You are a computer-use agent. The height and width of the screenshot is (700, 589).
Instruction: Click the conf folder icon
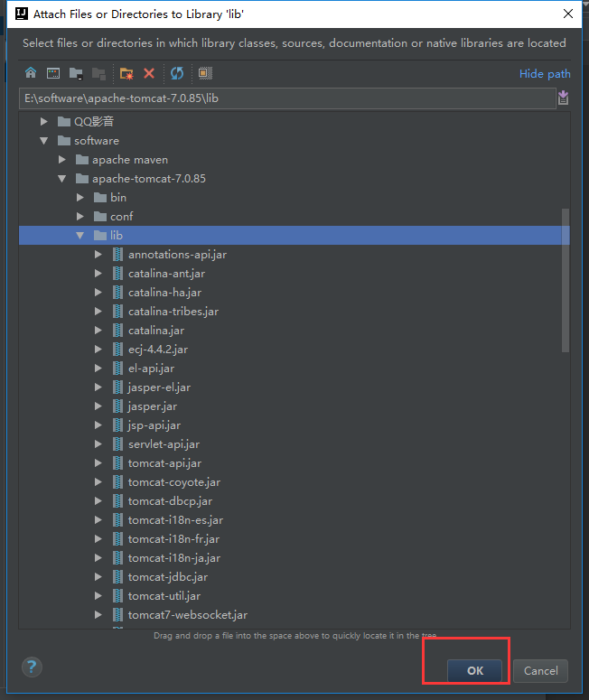point(100,217)
